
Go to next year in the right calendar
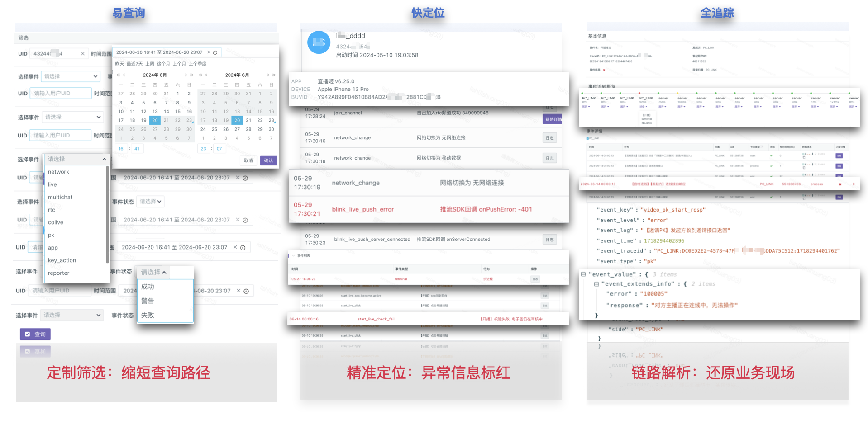click(274, 75)
